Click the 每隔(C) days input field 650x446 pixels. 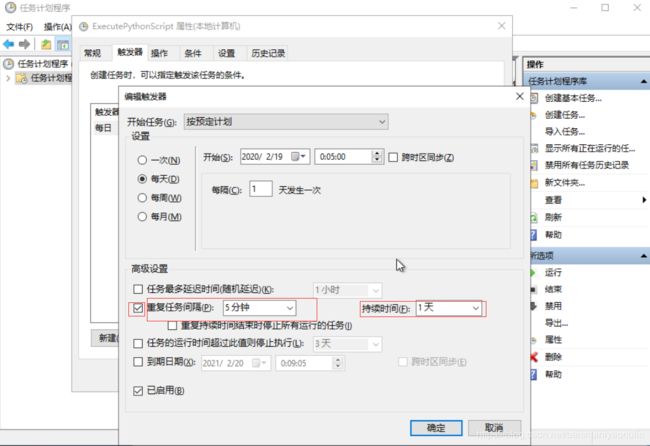(x=261, y=189)
